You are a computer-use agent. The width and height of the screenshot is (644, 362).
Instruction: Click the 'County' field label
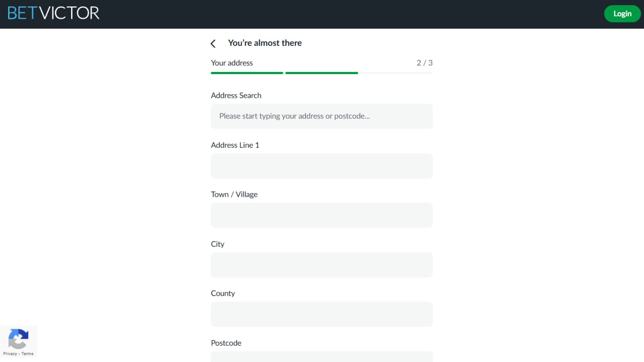click(223, 293)
